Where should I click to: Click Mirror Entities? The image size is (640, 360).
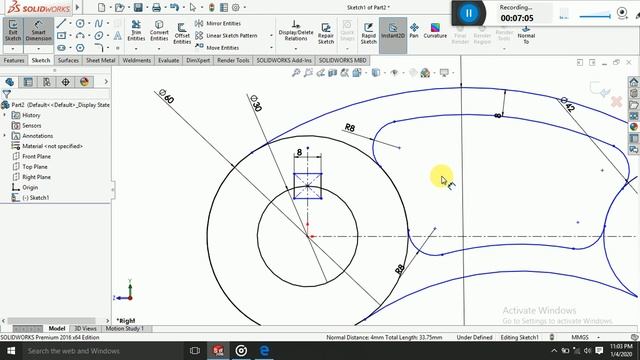click(218, 23)
